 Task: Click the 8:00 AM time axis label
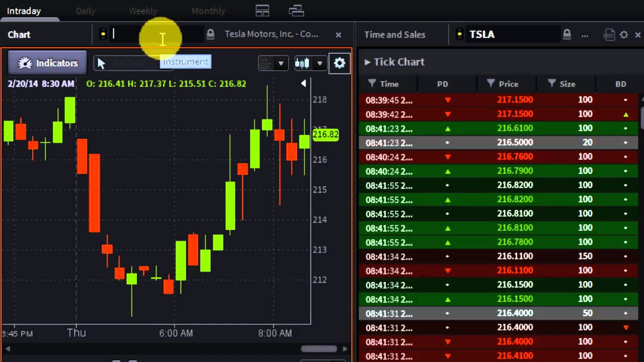point(275,333)
